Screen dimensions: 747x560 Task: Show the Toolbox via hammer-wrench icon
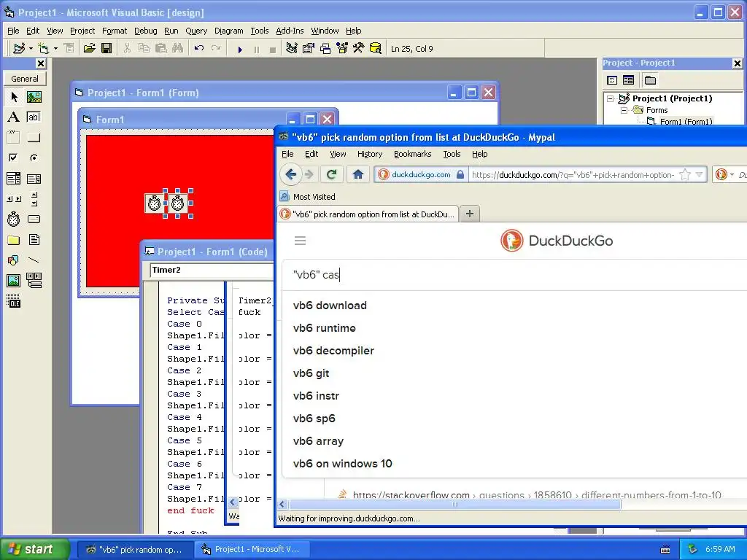point(359,48)
